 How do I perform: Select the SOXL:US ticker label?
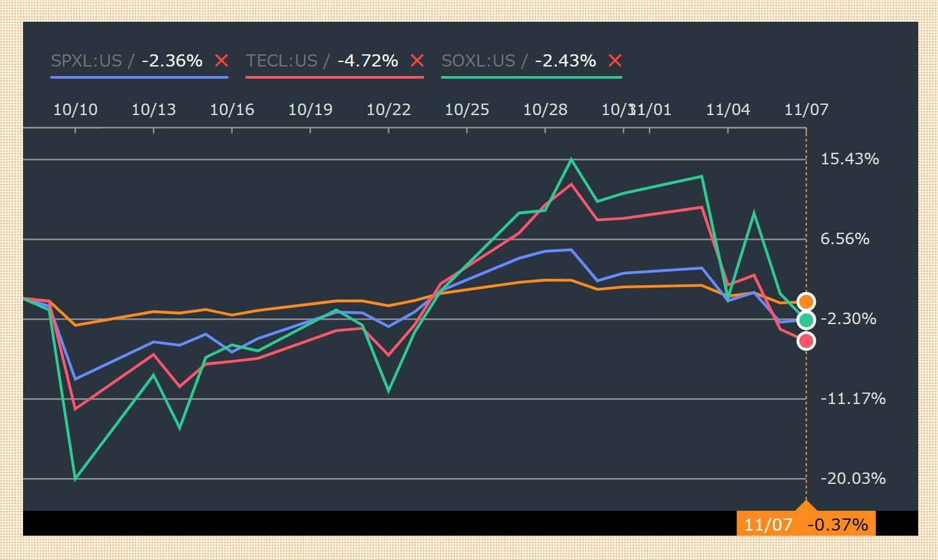pos(478,61)
